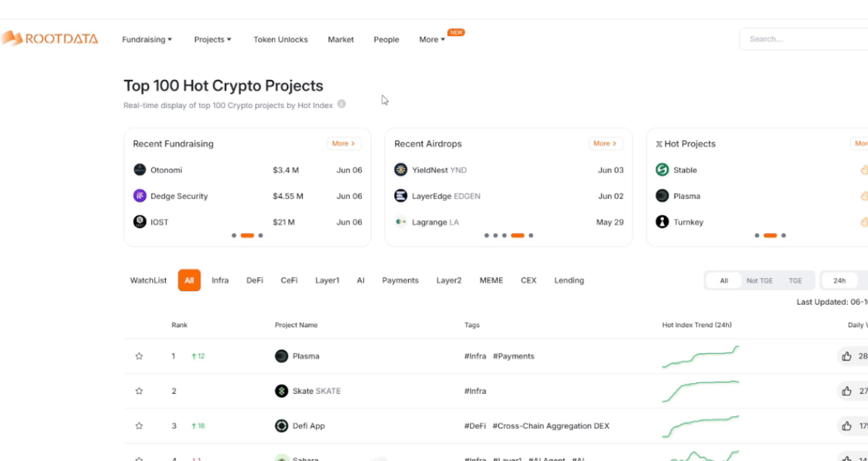Click the Lagrange logo icon
The image size is (868, 461).
point(401,222)
